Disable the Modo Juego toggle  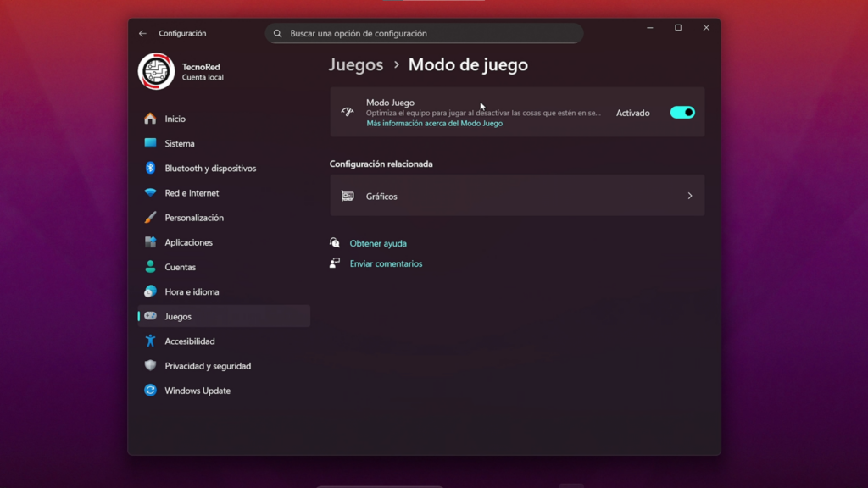[682, 112]
